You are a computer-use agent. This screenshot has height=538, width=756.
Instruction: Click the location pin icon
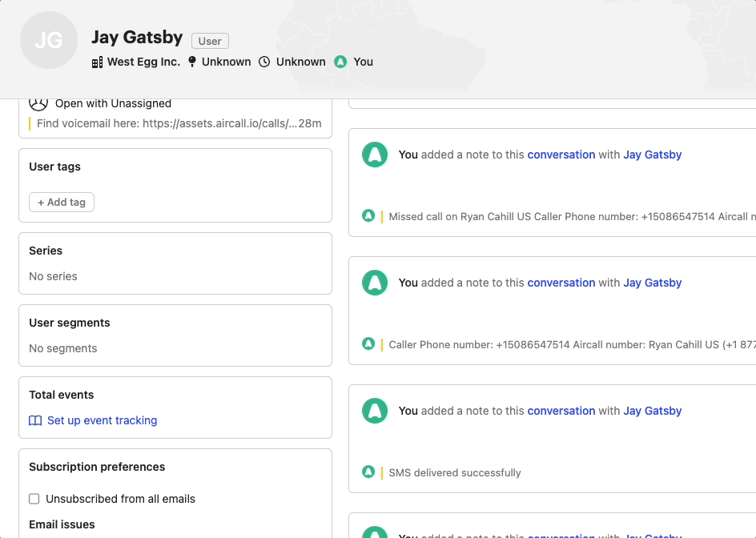(192, 62)
